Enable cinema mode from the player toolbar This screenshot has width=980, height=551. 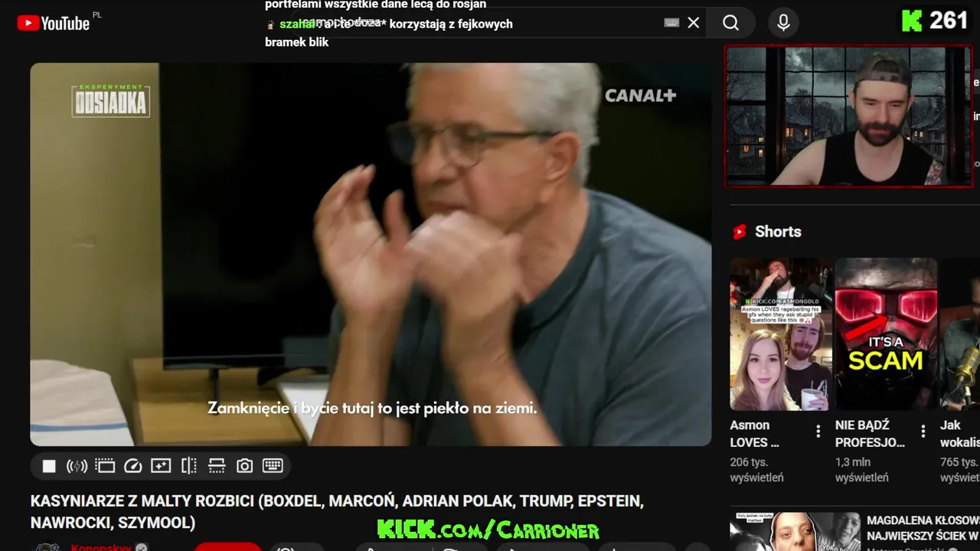(x=105, y=466)
